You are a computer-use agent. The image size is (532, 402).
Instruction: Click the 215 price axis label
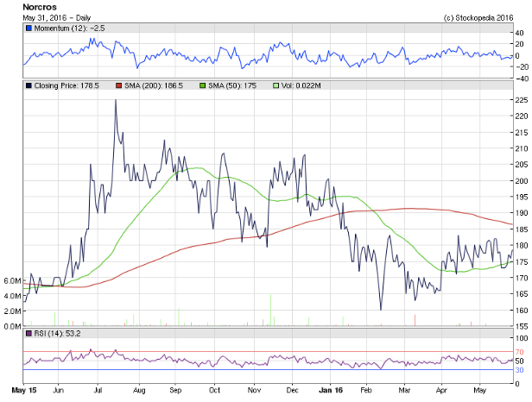(522, 133)
